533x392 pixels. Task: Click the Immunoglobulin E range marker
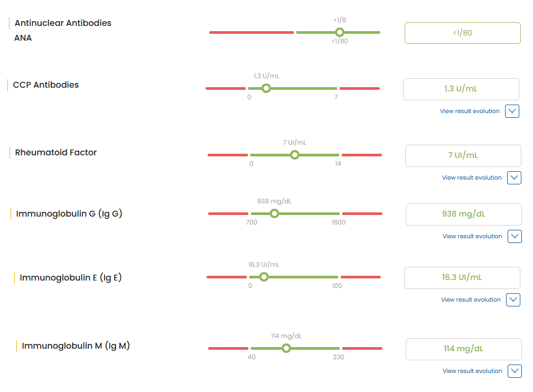264,277
